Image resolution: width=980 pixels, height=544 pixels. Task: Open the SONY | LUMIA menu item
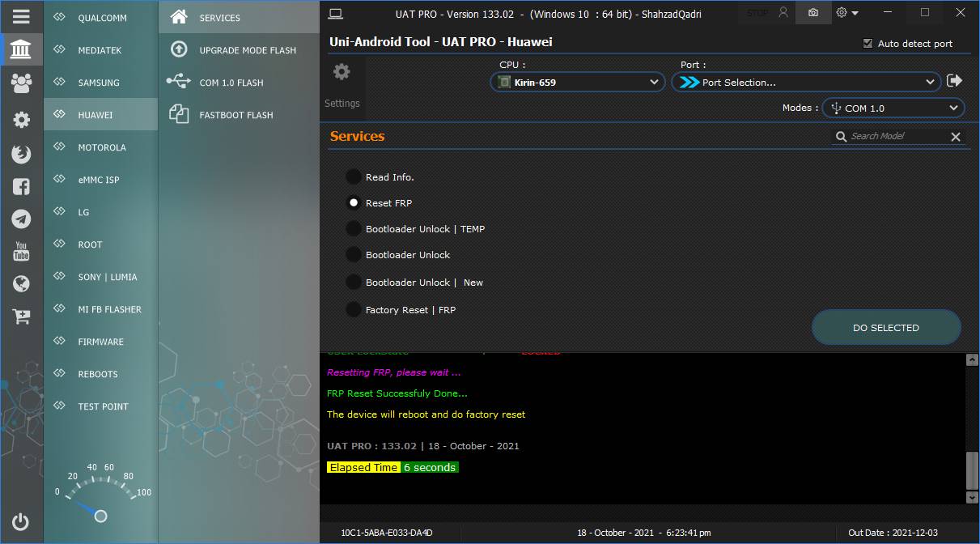click(x=100, y=277)
